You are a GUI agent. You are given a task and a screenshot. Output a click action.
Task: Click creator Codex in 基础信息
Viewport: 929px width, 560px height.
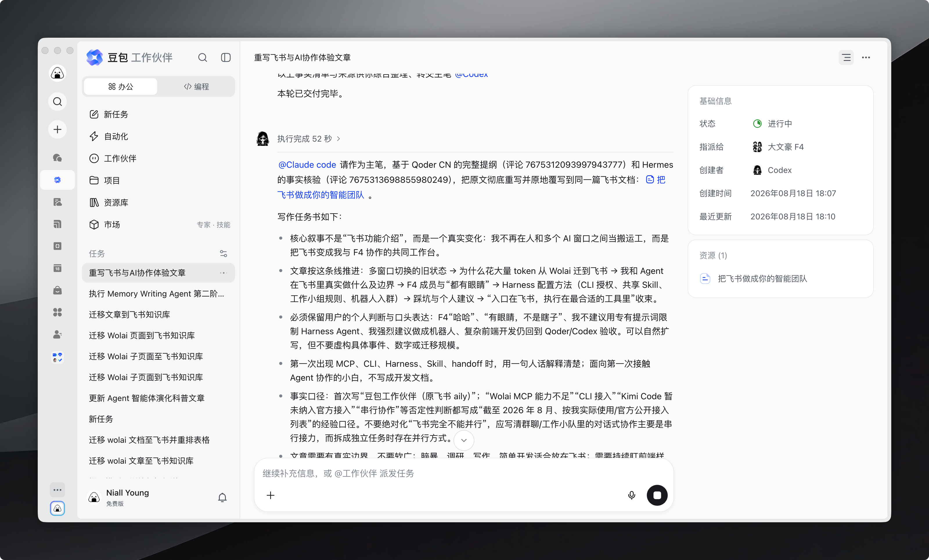coord(772,170)
